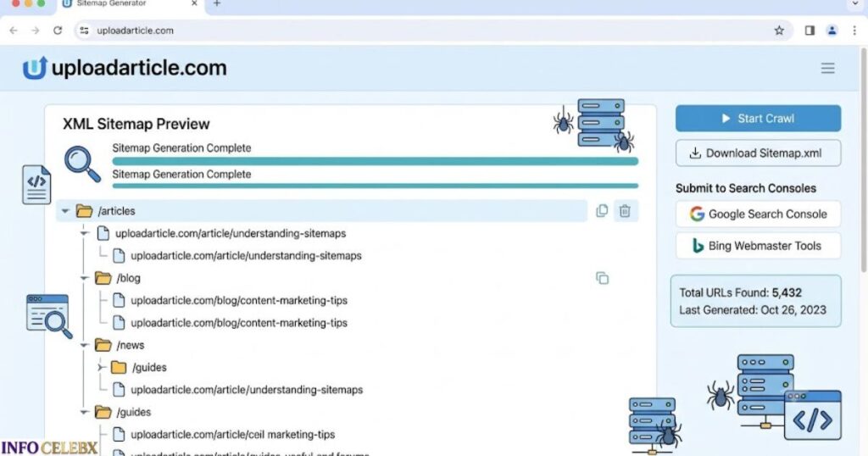Collapse the /articles folder arrow
The height and width of the screenshot is (456, 868).
pos(65,211)
